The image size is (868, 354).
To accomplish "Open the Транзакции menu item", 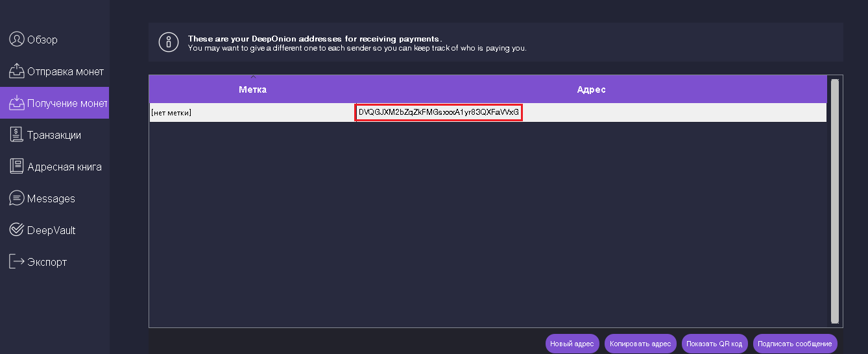I will point(54,135).
